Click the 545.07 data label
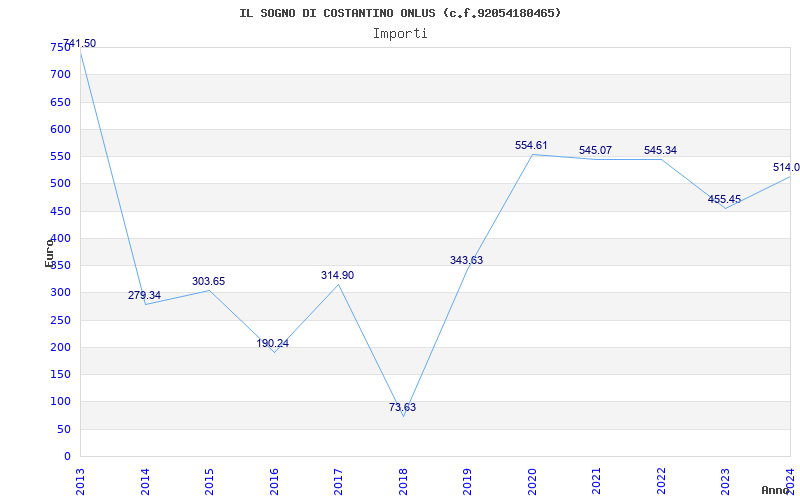Image resolution: width=800 pixels, height=500 pixels. click(595, 151)
